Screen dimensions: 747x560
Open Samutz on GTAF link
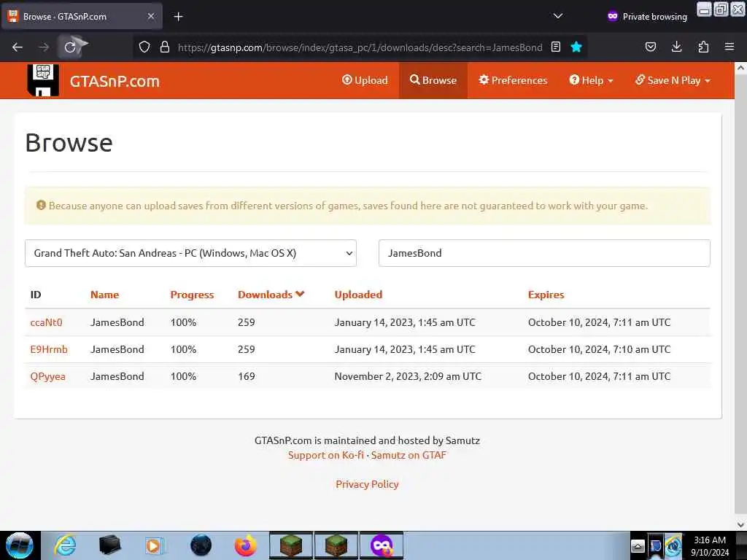point(409,455)
